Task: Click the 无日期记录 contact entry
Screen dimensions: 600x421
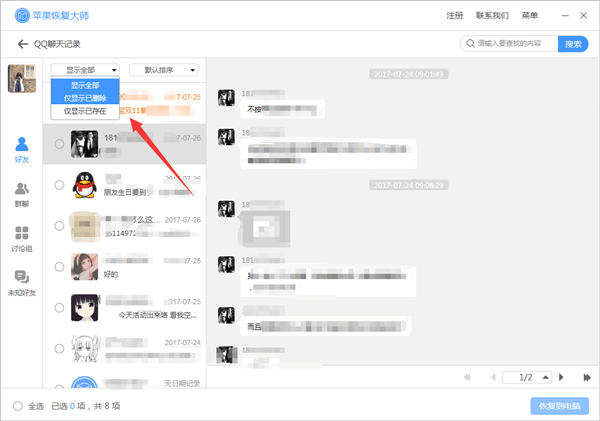Action: [x=125, y=382]
